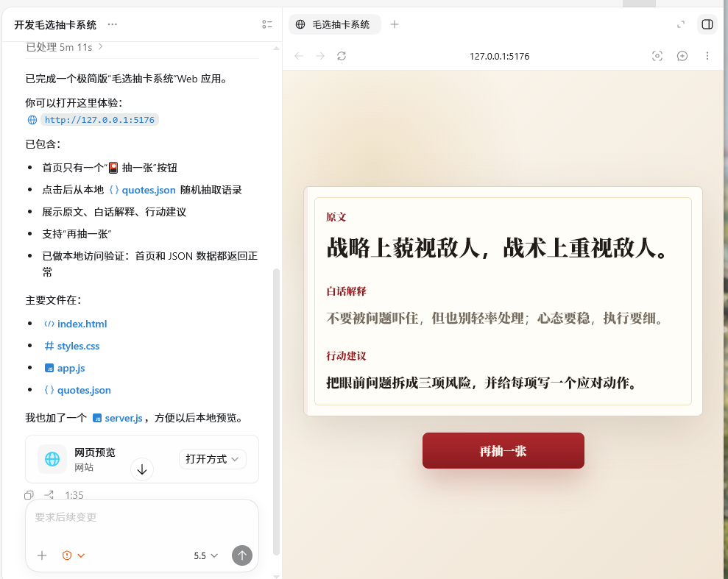Click the add comment icon in toolbar
Viewport: 728px width, 579px height.
pos(682,56)
